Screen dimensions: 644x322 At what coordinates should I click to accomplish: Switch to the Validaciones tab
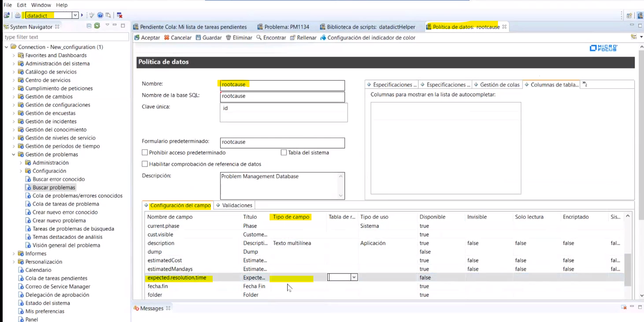pos(236,205)
